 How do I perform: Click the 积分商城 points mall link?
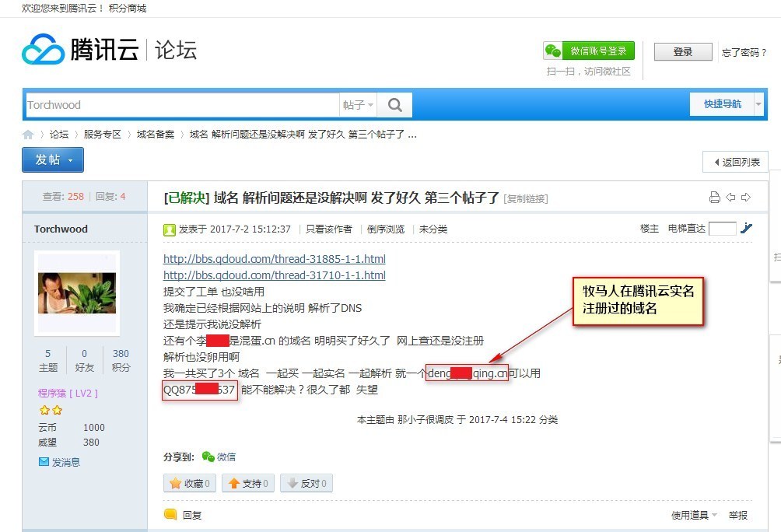[x=128, y=9]
